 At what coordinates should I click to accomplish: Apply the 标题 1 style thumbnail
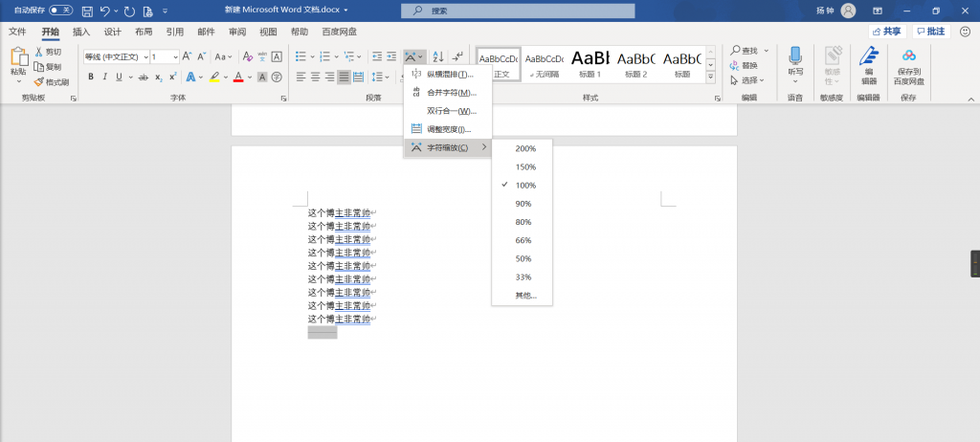[x=590, y=64]
